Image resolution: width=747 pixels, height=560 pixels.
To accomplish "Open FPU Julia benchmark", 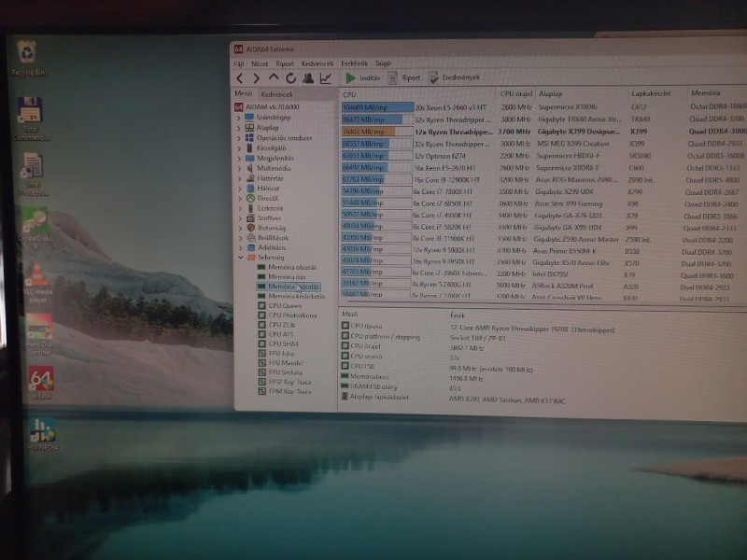I will [276, 354].
